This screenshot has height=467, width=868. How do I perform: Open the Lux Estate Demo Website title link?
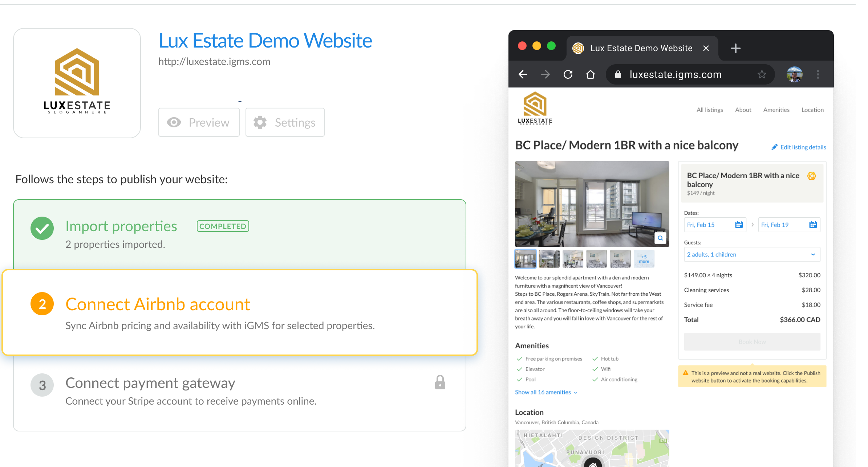[x=265, y=40]
